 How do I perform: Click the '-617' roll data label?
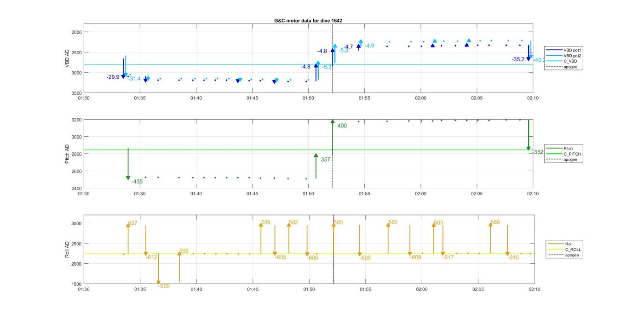(x=448, y=257)
